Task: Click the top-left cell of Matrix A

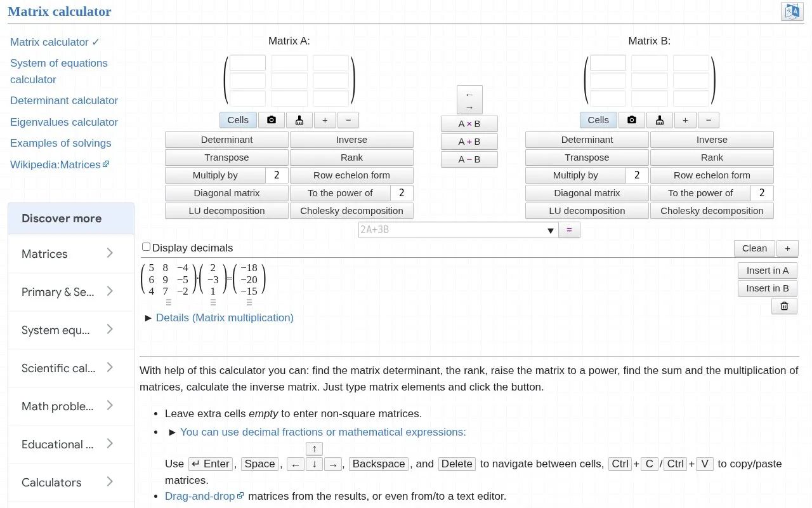Action: pyautogui.click(x=247, y=63)
